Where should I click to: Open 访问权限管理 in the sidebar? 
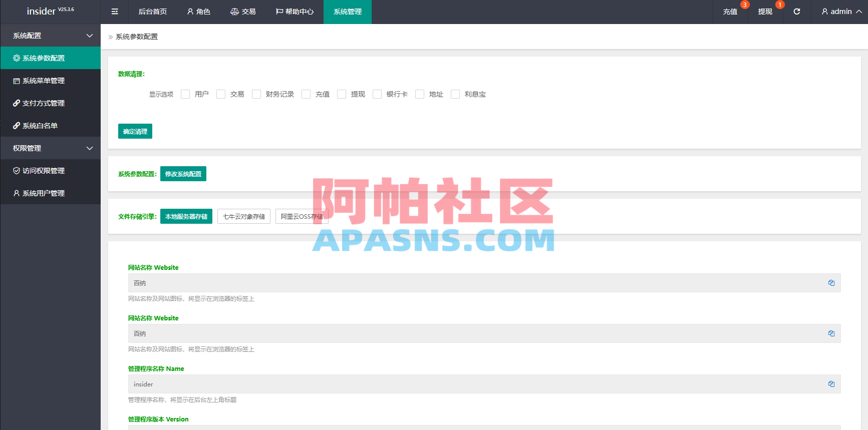click(51, 171)
